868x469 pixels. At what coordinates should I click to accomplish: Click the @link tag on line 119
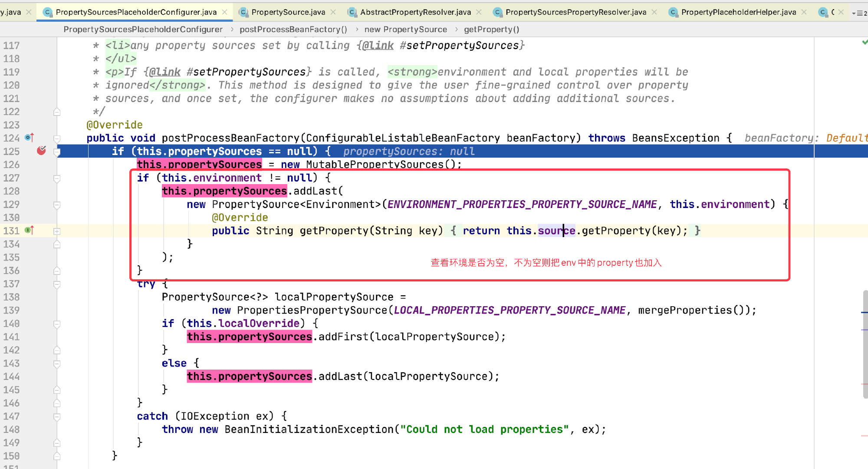[165, 72]
